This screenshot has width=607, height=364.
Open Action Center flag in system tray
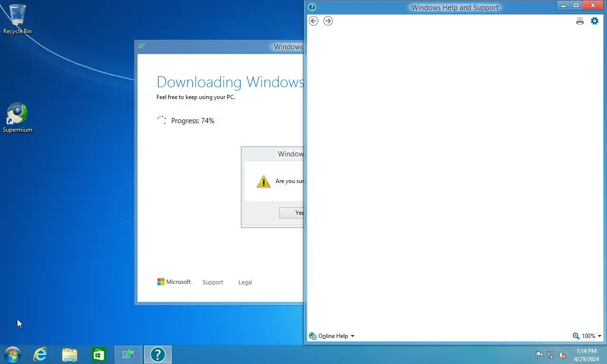tap(539, 355)
